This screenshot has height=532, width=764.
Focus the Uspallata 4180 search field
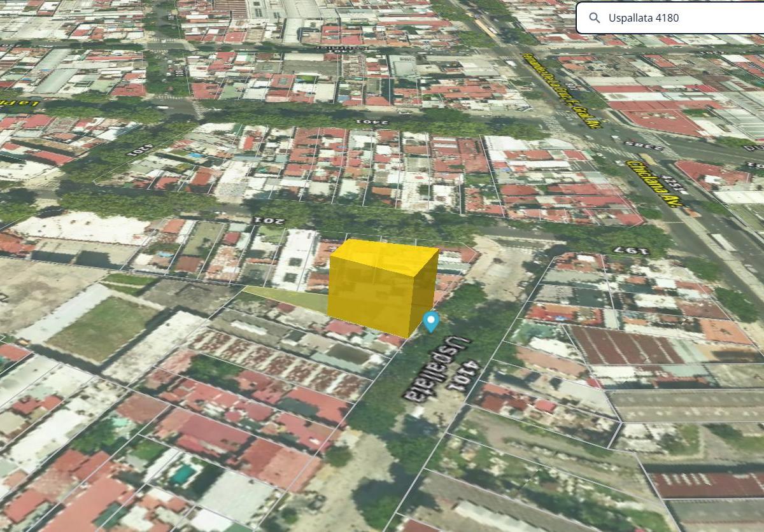pyautogui.click(x=671, y=18)
